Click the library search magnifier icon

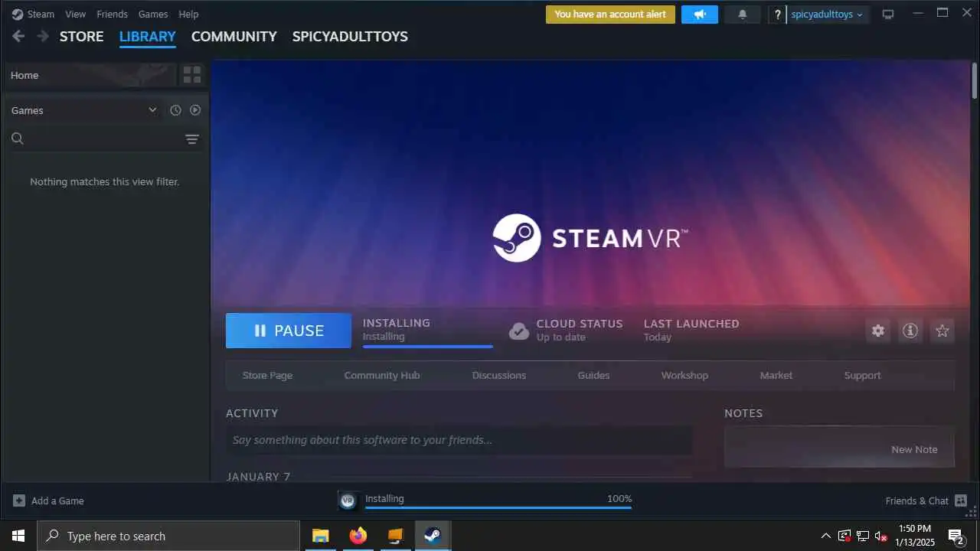tap(18, 139)
